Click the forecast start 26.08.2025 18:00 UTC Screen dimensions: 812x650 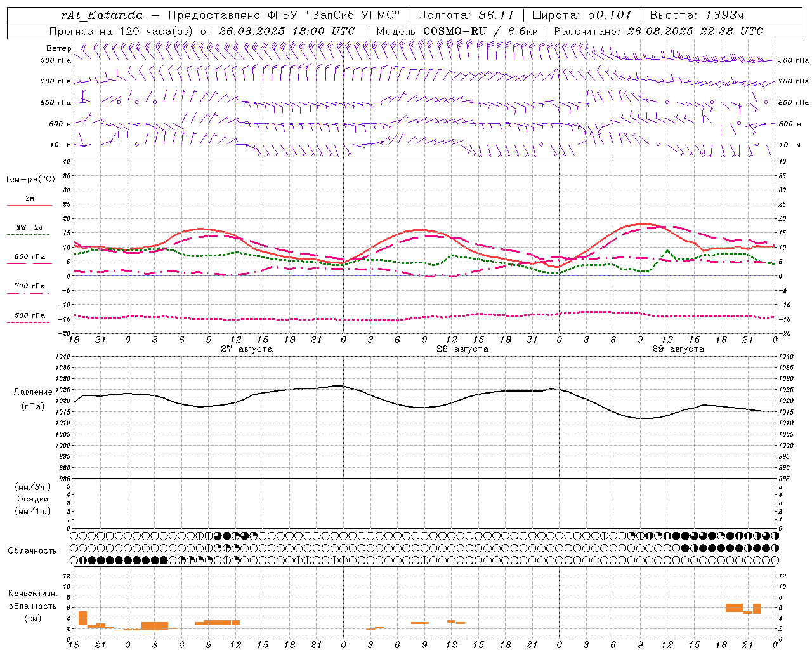coord(287,31)
